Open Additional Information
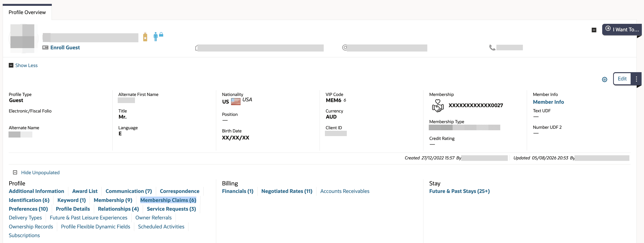Viewport: 644px width, 243px height. (36, 191)
